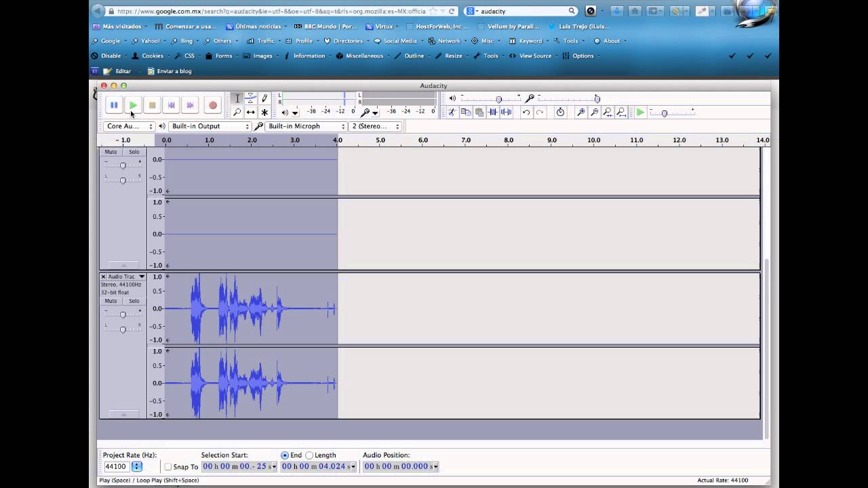The height and width of the screenshot is (488, 868).
Task: Select the Zoom magnifier tool
Action: coord(237,112)
